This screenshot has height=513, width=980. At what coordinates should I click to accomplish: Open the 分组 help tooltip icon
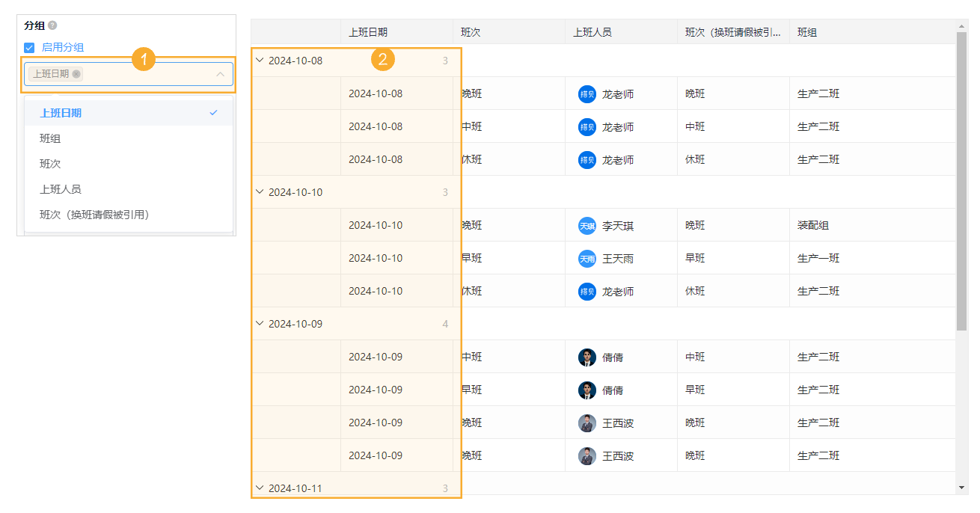pos(51,25)
